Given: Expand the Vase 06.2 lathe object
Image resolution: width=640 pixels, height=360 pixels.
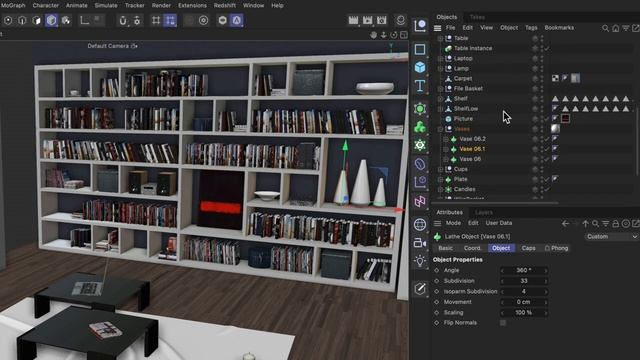Looking at the screenshot, I should (446, 139).
